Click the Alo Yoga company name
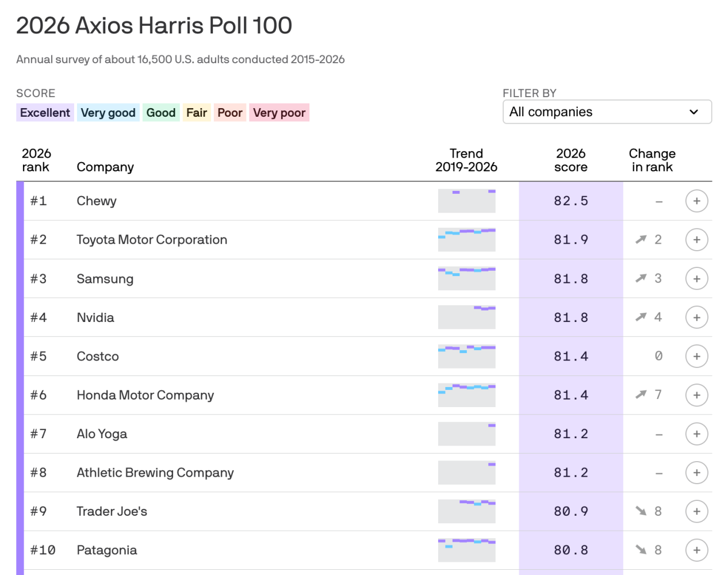728x575 pixels. [x=102, y=434]
